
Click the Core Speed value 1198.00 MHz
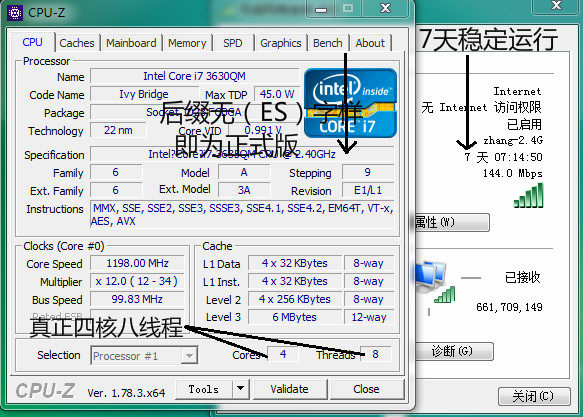click(x=137, y=263)
